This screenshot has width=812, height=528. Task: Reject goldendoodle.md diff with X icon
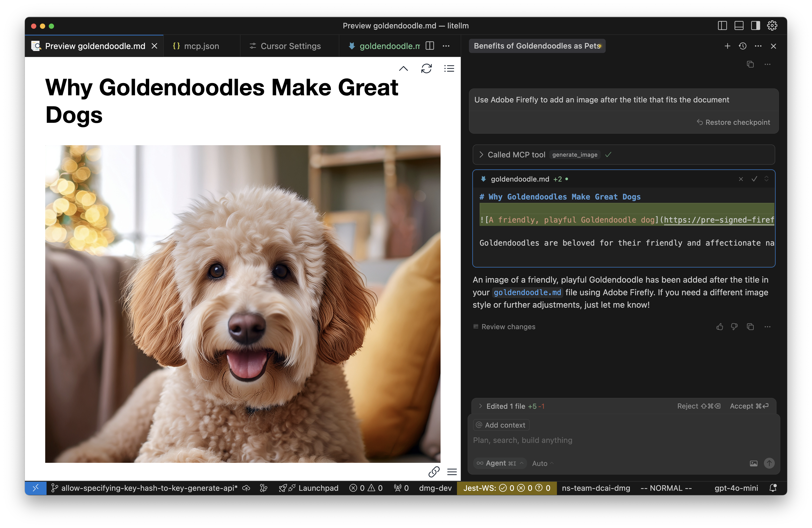point(741,179)
